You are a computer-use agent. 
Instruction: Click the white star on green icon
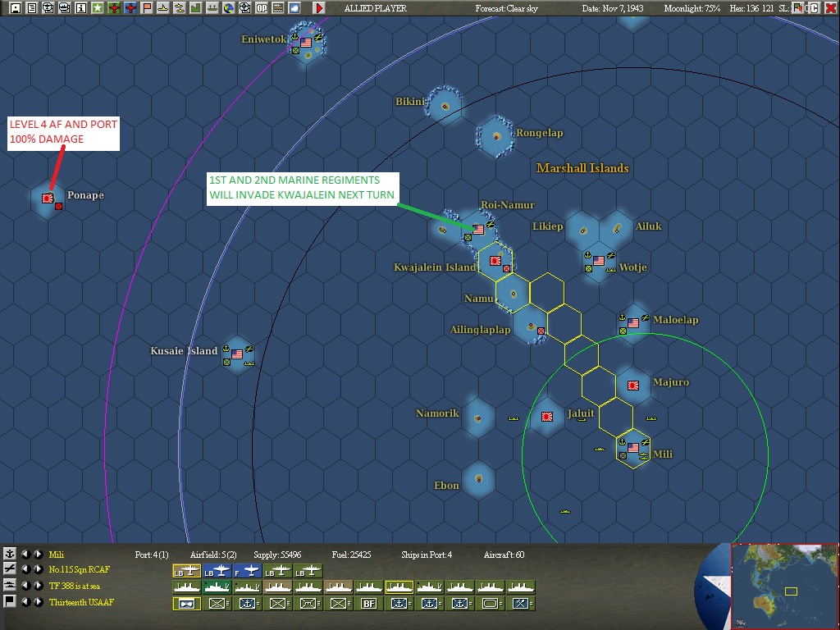pyautogui.click(x=97, y=8)
